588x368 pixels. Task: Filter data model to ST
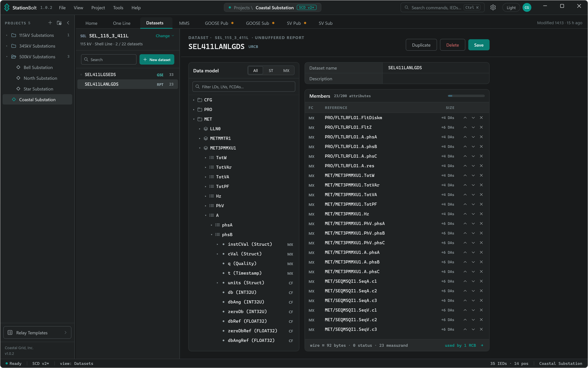point(271,70)
